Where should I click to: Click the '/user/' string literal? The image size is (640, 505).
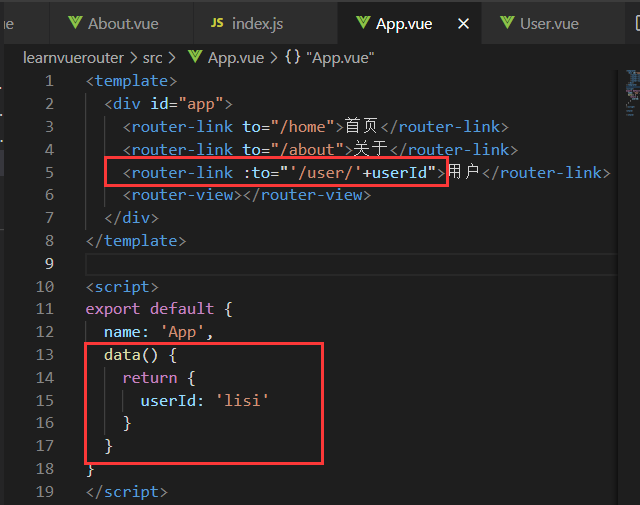[325, 173]
